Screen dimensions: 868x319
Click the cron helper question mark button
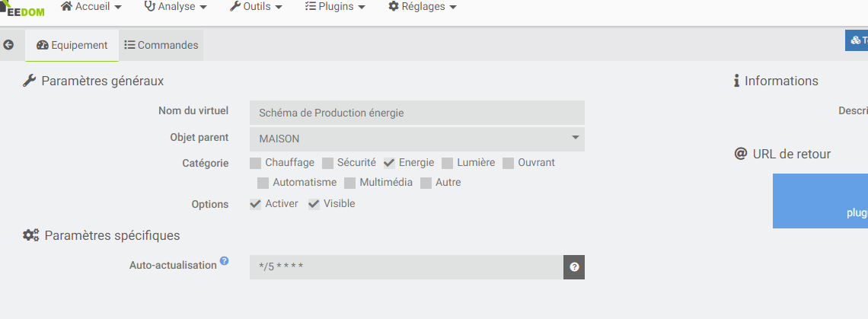(574, 267)
